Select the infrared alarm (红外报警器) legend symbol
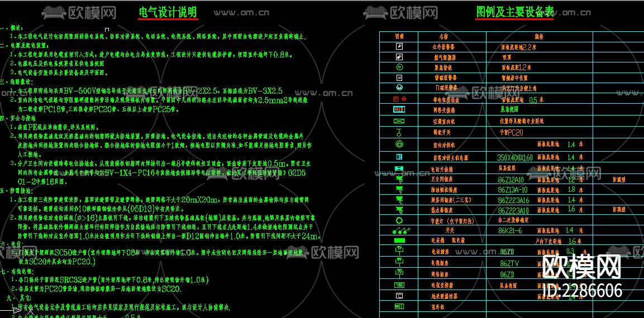Image resolution: width=644 pixels, height=318 pixels. (x=399, y=47)
